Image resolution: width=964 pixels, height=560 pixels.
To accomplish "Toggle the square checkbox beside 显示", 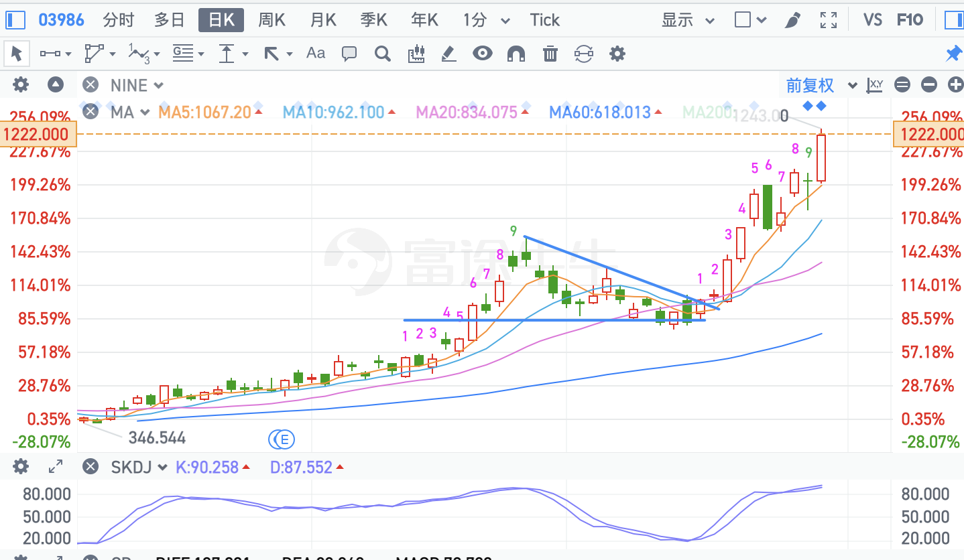I will (x=742, y=20).
